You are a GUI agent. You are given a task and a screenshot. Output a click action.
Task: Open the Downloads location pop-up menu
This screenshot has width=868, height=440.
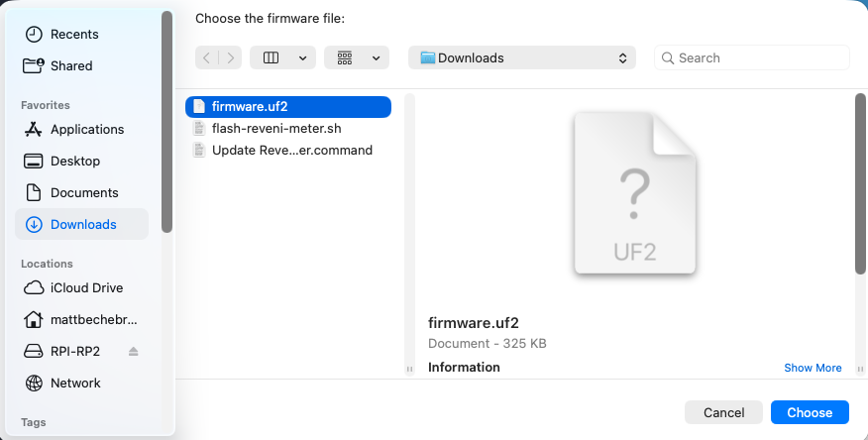click(x=522, y=57)
